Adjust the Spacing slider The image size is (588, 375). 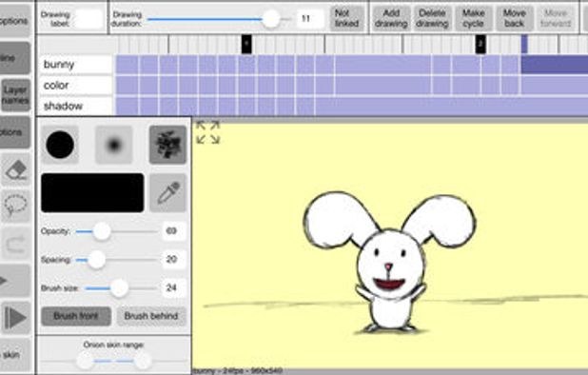tap(96, 260)
